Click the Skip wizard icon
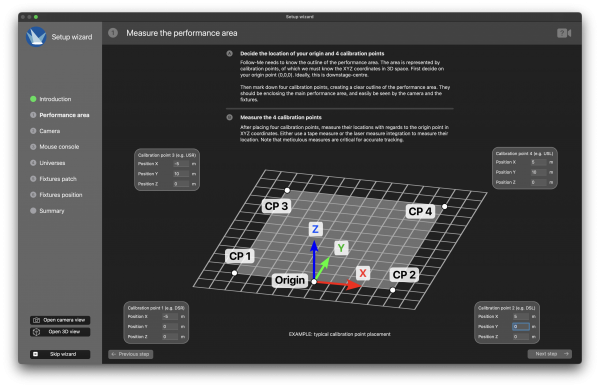The image size is (600, 388). click(35, 354)
